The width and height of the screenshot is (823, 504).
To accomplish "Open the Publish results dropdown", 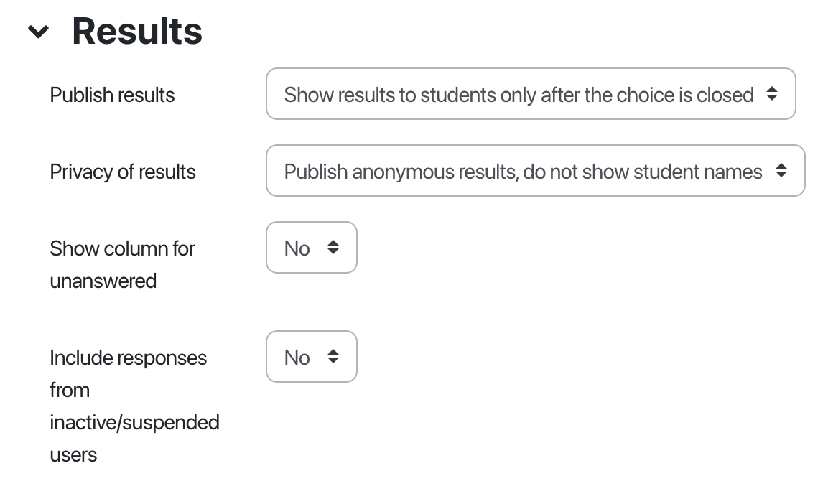I will (530, 94).
